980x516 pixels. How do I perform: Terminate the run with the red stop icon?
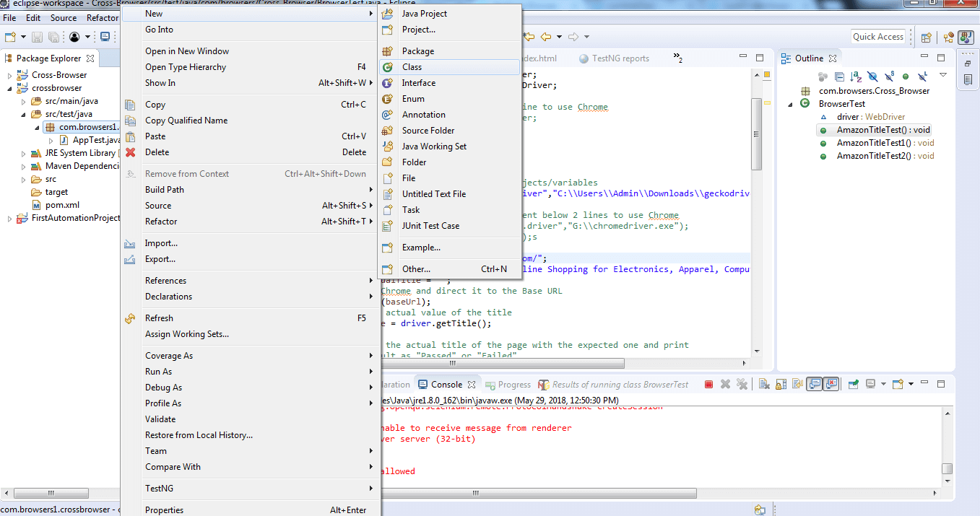708,385
